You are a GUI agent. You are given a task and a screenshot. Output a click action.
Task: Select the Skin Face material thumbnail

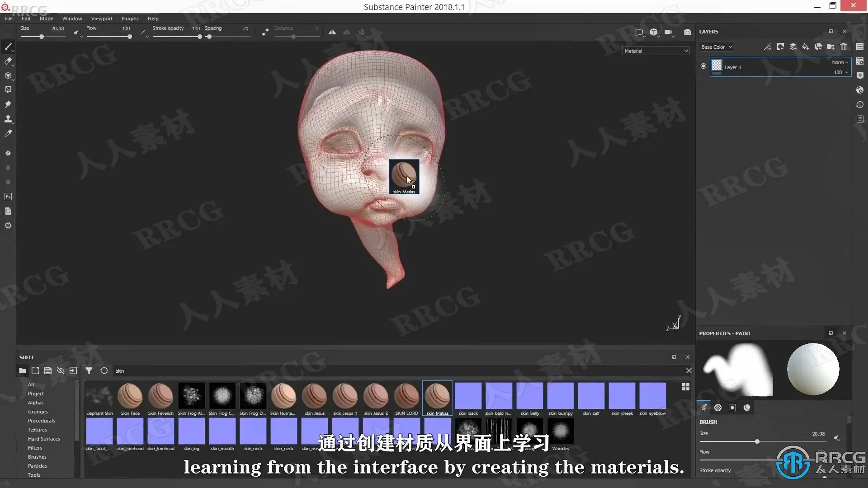click(130, 396)
